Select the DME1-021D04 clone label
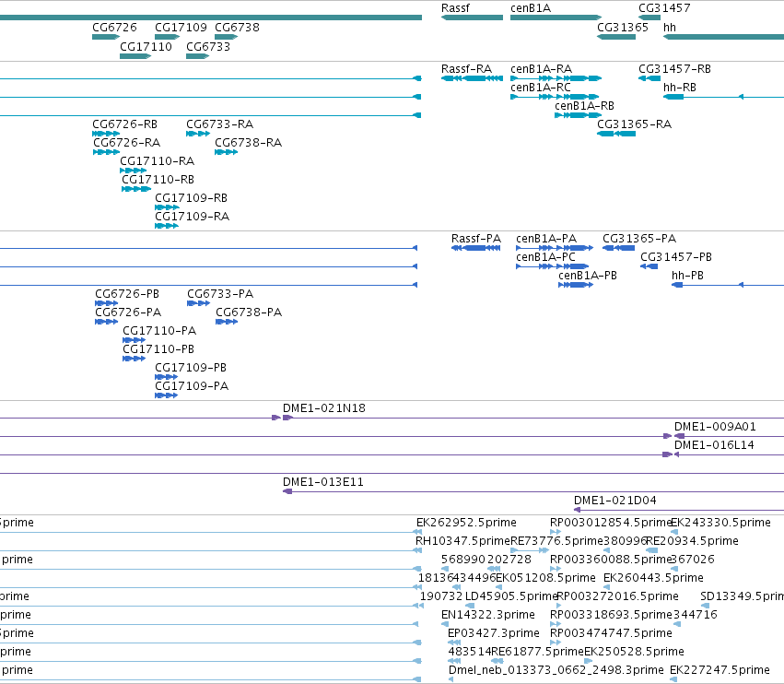Image resolution: width=784 pixels, height=684 pixels. pyautogui.click(x=615, y=501)
